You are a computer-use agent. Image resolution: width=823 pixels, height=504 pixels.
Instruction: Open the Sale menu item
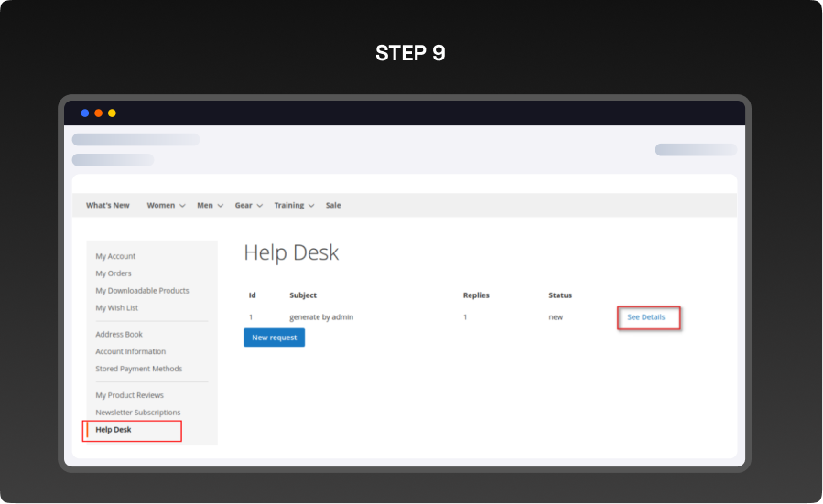point(333,205)
